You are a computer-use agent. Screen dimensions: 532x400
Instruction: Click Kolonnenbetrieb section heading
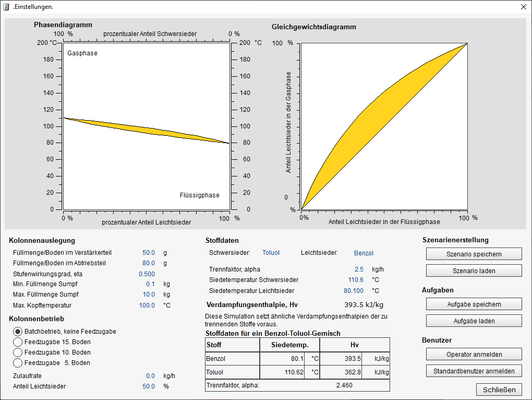click(x=37, y=319)
